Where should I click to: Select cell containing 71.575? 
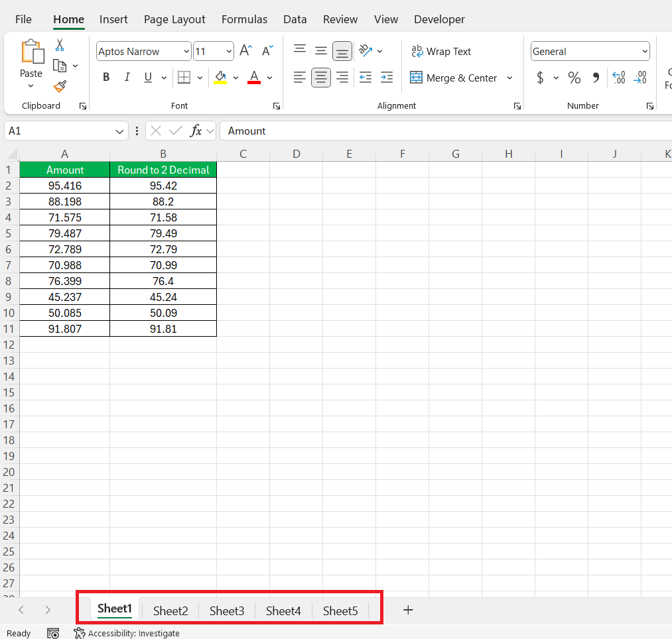pyautogui.click(x=65, y=217)
